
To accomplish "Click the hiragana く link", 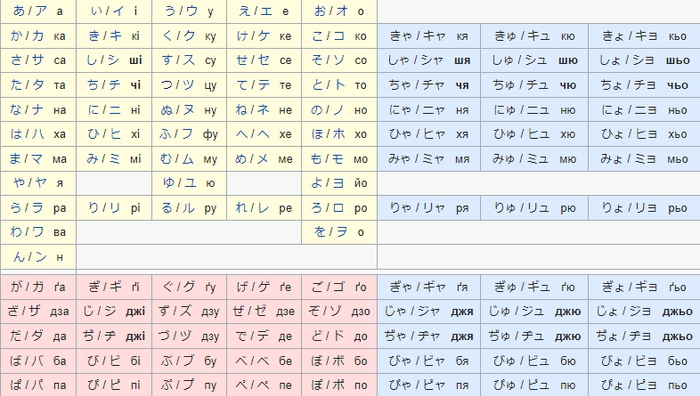I will 167,35.
